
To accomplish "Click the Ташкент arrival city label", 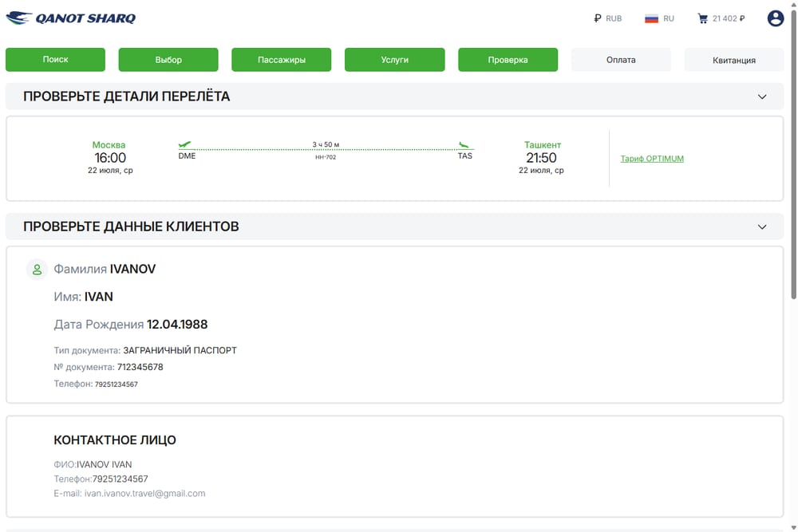I will click(x=543, y=145).
